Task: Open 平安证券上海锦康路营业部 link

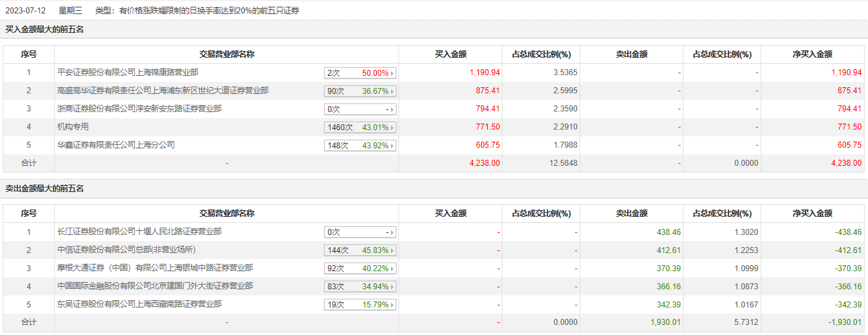Action: (x=127, y=72)
